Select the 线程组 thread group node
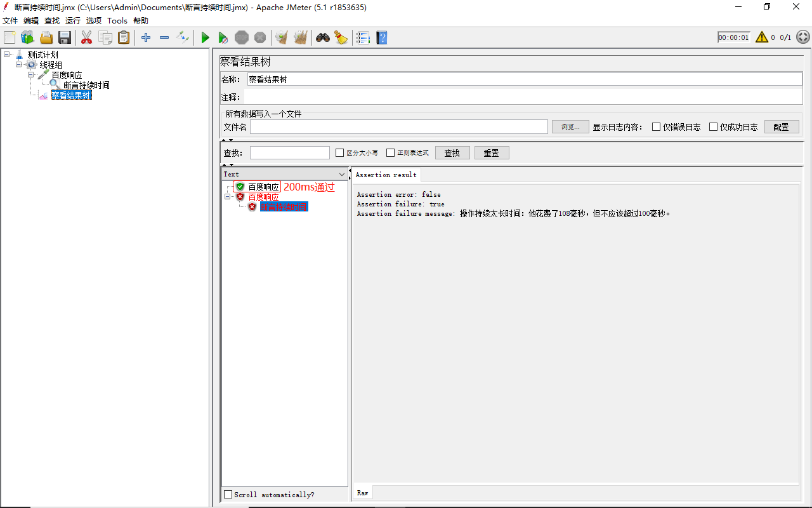The image size is (812, 508). click(51, 65)
